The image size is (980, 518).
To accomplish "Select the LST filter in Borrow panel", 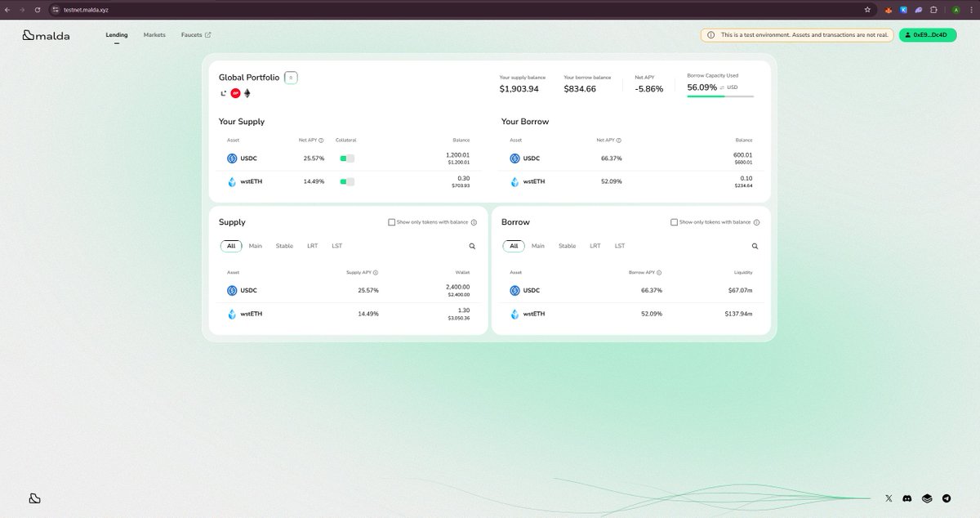I will click(619, 246).
